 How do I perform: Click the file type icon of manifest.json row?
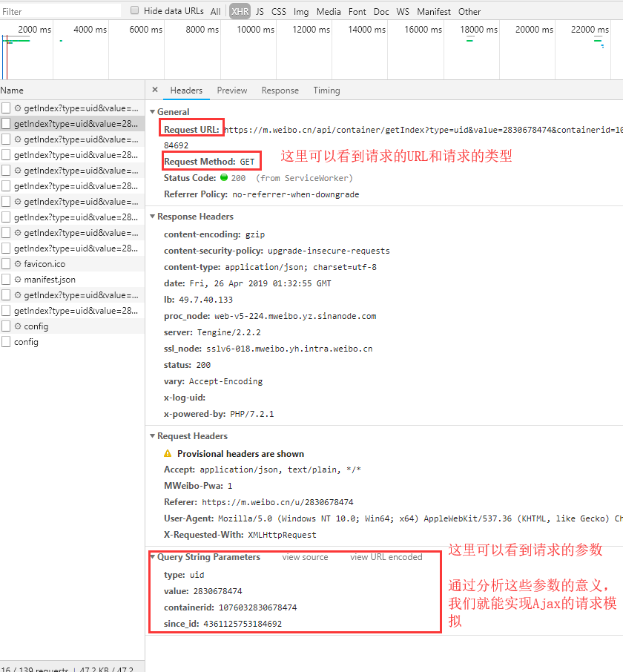click(6, 280)
